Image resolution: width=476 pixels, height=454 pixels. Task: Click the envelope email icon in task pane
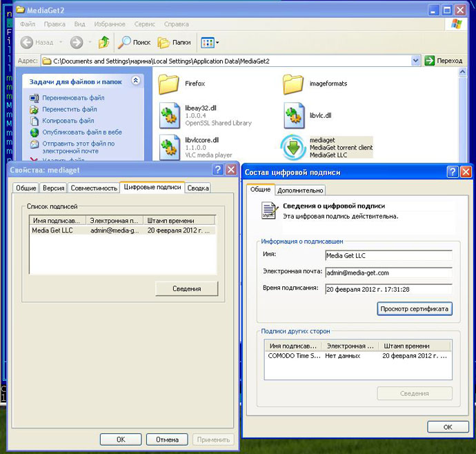click(34, 144)
